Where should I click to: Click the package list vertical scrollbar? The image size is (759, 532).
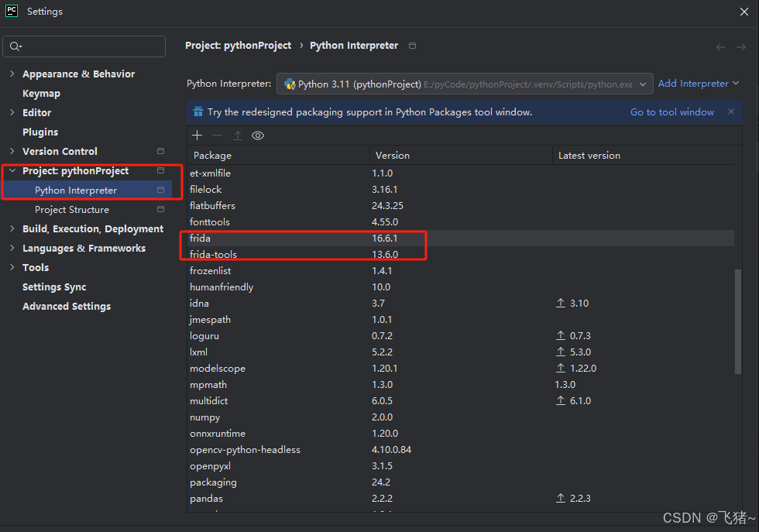point(737,321)
